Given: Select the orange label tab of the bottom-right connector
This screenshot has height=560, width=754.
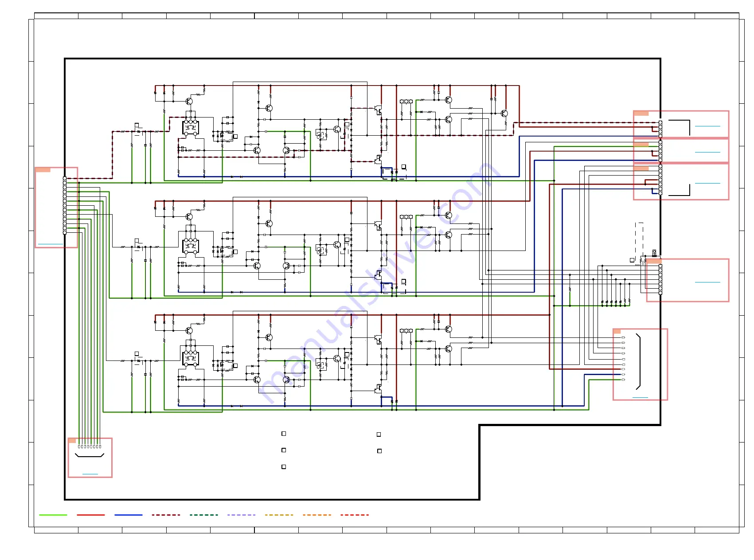Looking at the screenshot, I should tap(617, 331).
